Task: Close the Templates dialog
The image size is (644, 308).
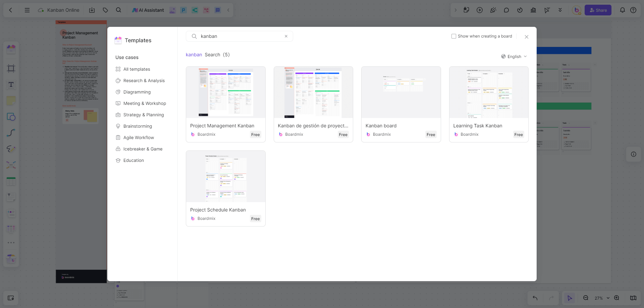Action: point(527,37)
